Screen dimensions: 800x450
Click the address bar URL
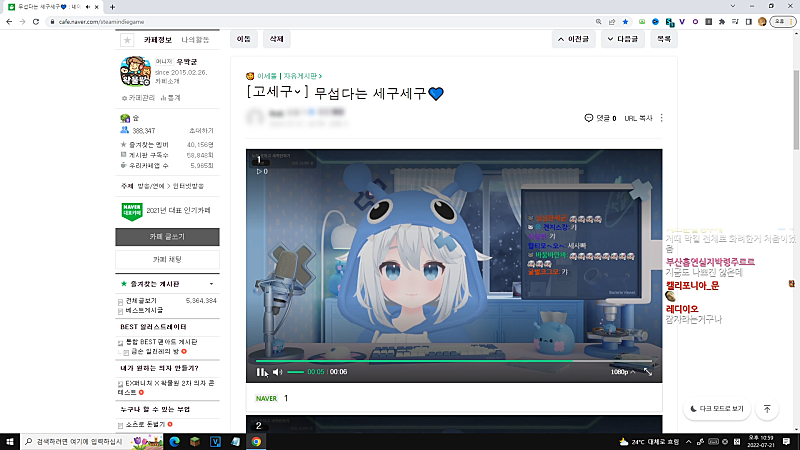pyautogui.click(x=102, y=22)
